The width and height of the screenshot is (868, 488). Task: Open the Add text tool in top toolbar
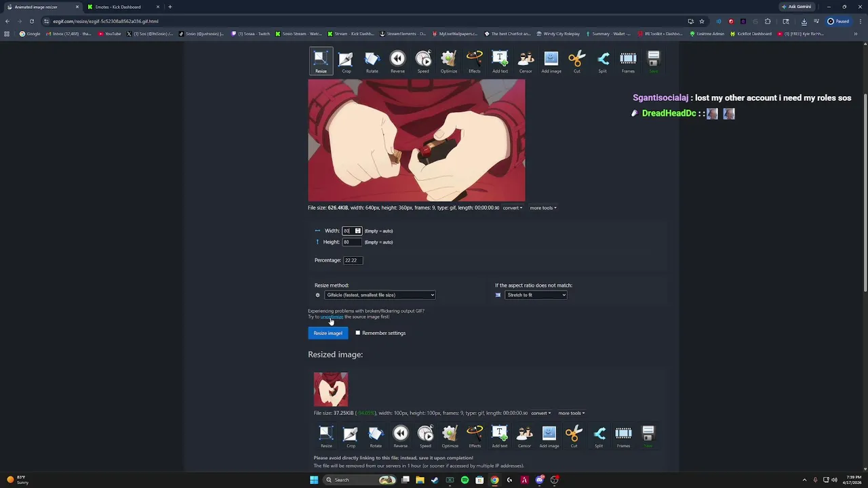500,61
